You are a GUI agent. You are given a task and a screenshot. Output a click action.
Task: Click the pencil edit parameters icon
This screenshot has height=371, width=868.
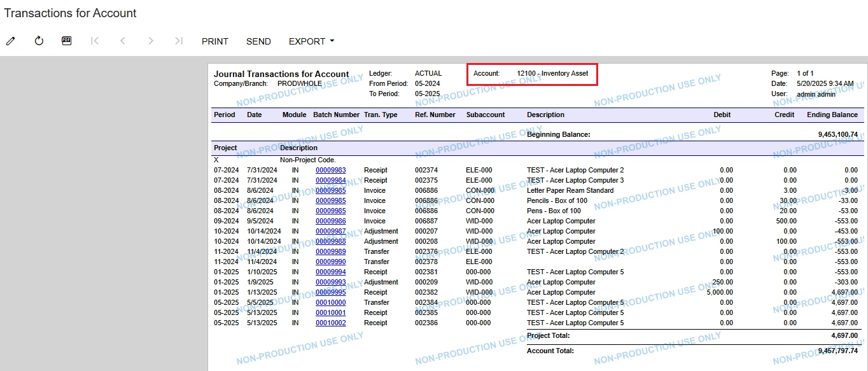10,41
